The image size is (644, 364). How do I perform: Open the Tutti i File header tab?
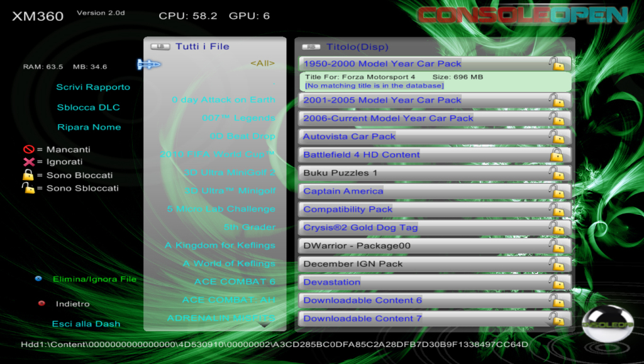pyautogui.click(x=203, y=47)
